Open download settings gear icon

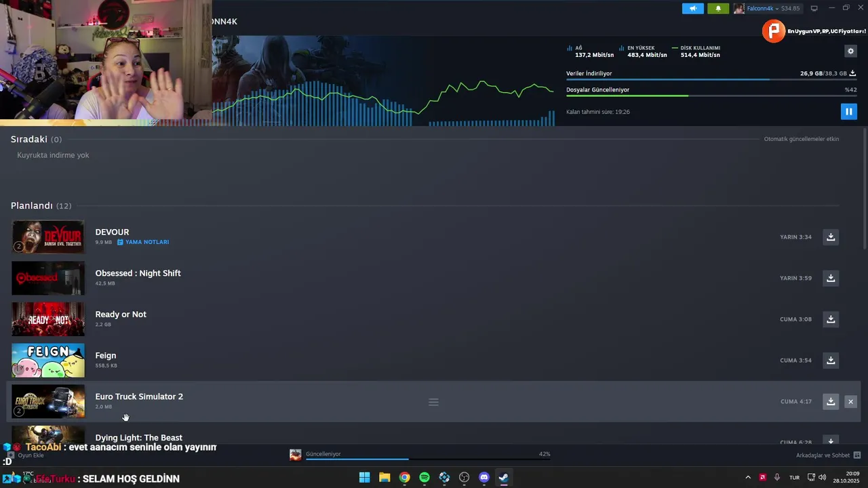pos(850,51)
